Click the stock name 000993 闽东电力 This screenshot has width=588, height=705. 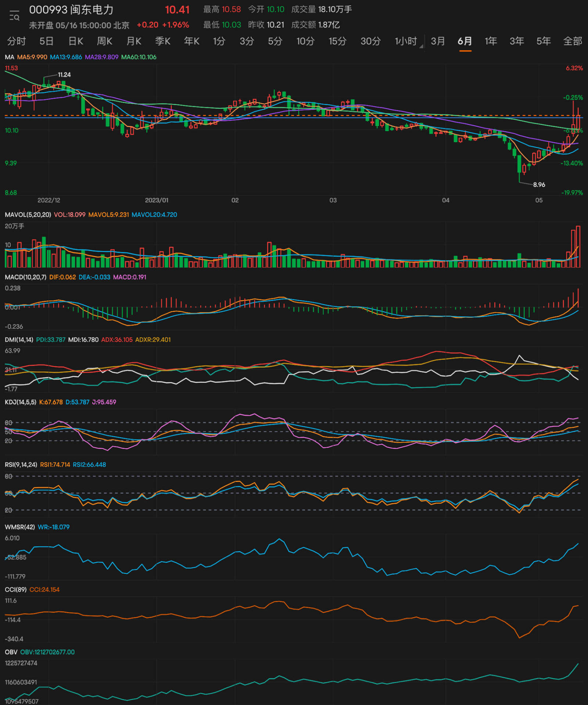click(x=71, y=10)
